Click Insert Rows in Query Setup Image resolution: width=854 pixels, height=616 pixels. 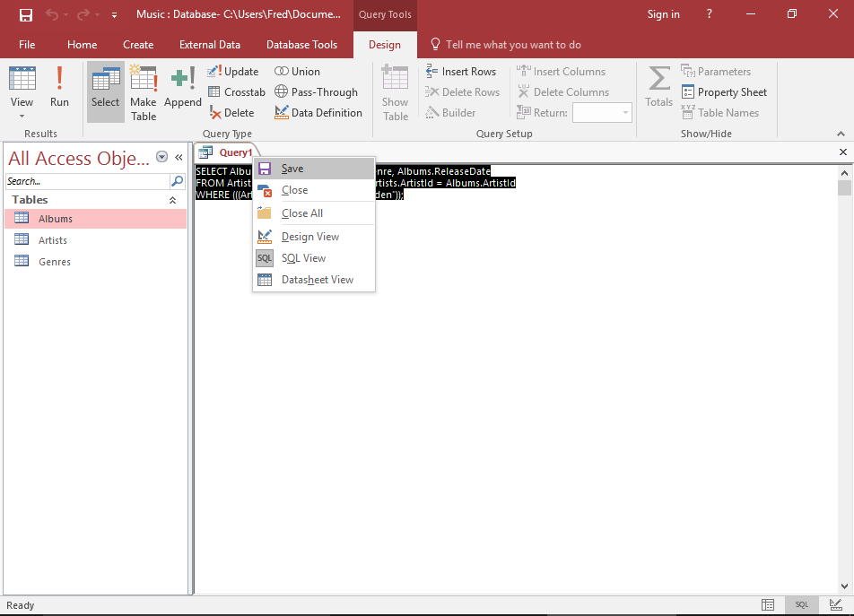(461, 72)
